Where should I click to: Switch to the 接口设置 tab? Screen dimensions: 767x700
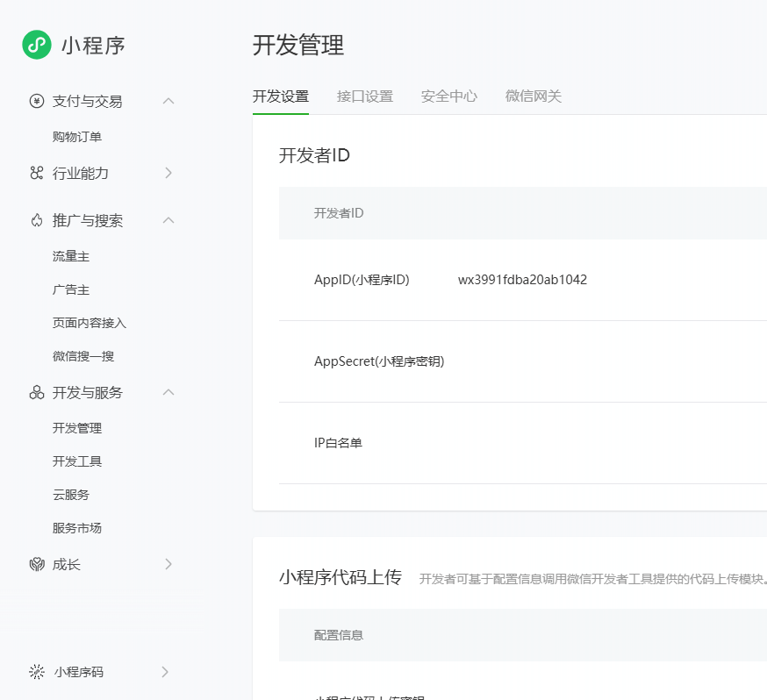coord(365,96)
